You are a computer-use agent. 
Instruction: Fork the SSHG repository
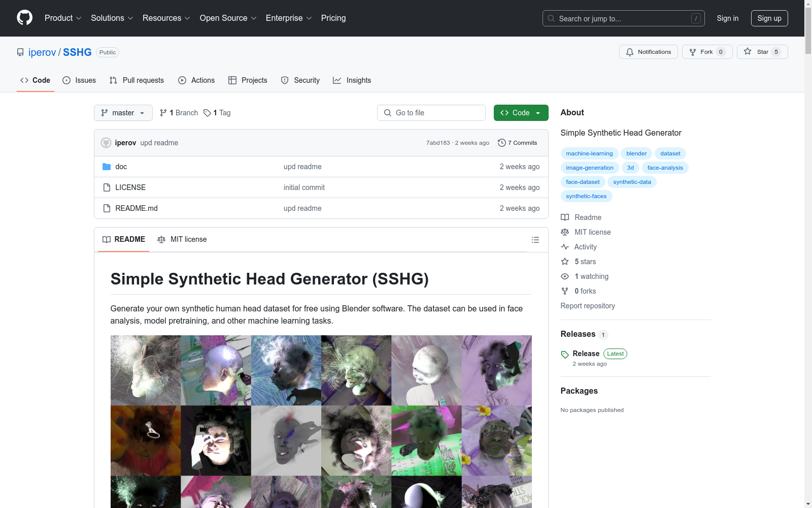click(707, 52)
